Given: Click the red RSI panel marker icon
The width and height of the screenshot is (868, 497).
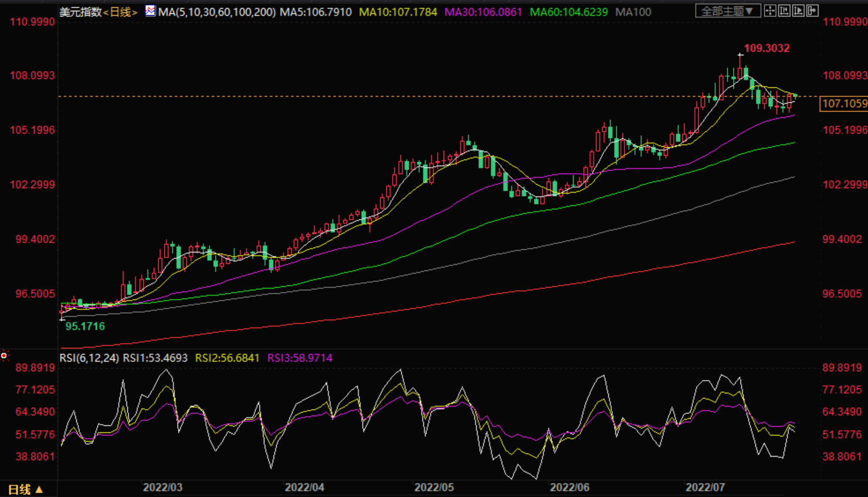Looking at the screenshot, I should tap(4, 356).
